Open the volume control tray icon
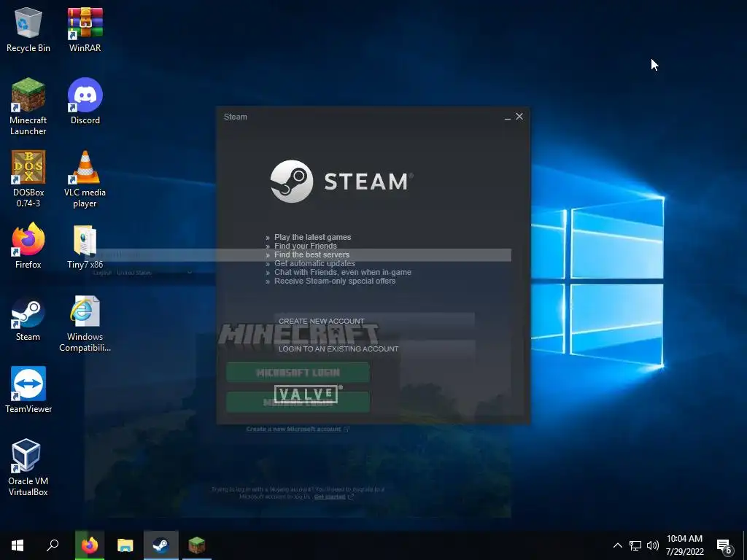 (x=653, y=545)
